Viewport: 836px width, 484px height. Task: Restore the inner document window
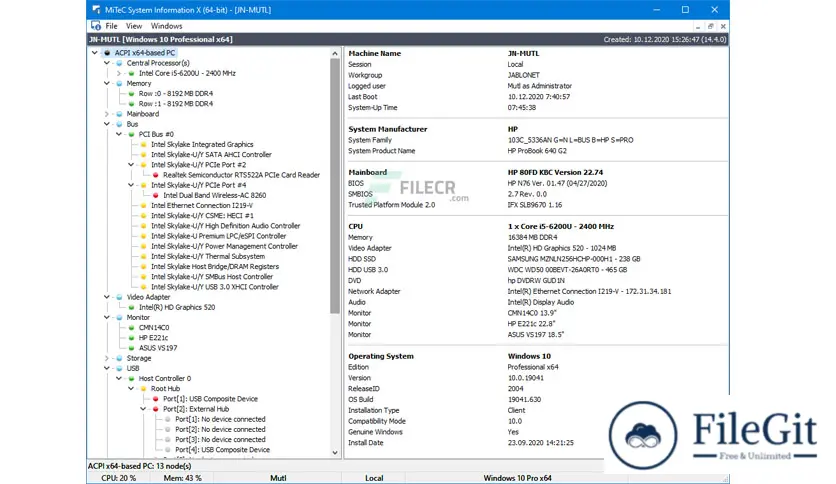711,26
